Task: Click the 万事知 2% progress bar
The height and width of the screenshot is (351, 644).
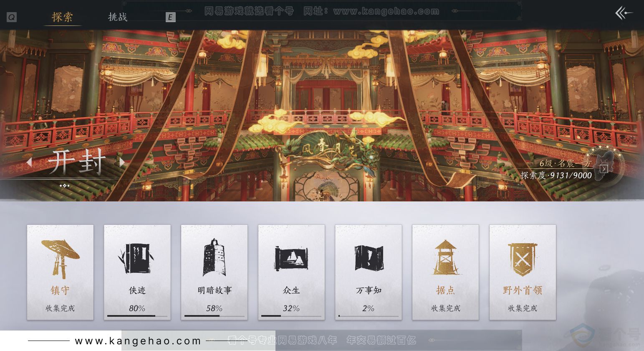Action: coord(369,316)
